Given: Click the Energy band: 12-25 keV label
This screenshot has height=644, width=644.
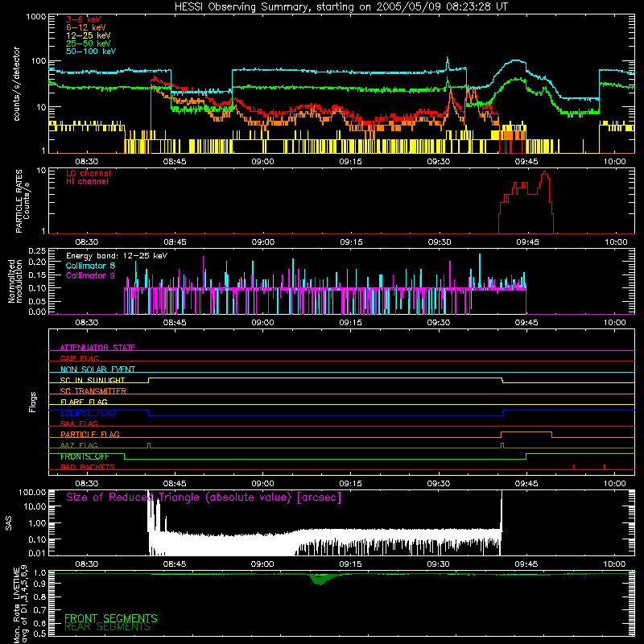Looking at the screenshot, I should tap(117, 256).
